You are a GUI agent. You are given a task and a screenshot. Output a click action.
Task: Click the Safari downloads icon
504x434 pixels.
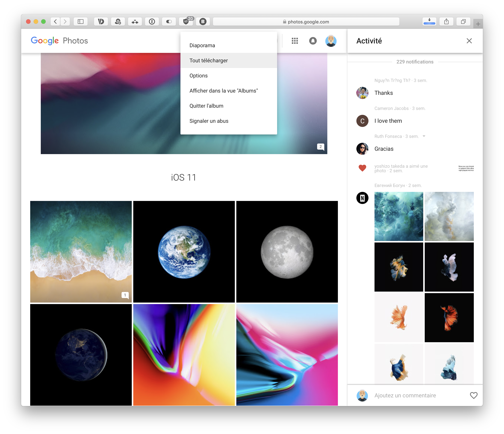[x=429, y=22]
